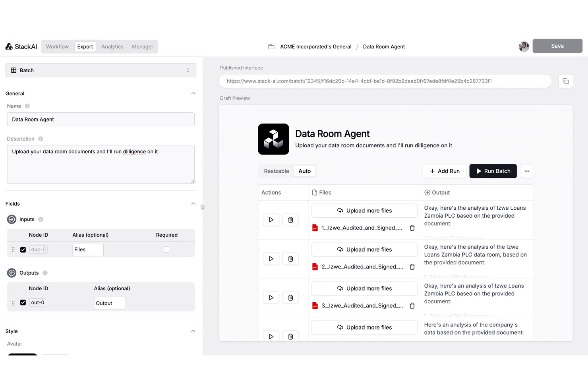Open the user profile avatar

(x=524, y=46)
